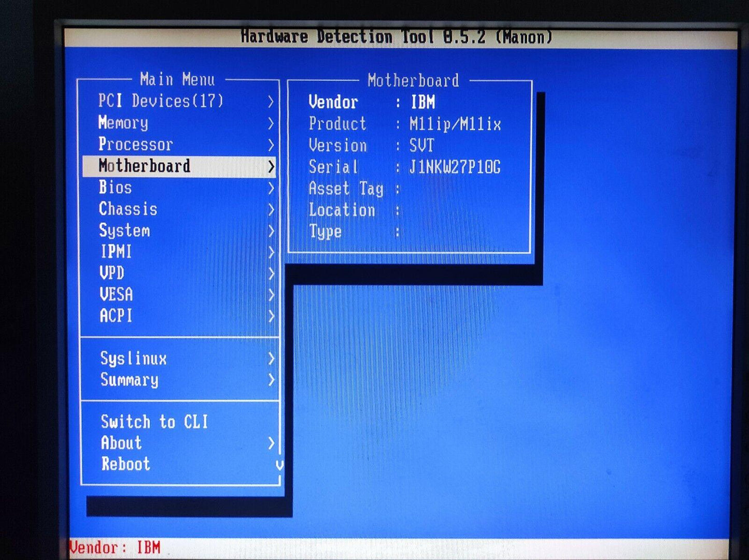Click the Serial value J1NKW27P10G

[455, 167]
